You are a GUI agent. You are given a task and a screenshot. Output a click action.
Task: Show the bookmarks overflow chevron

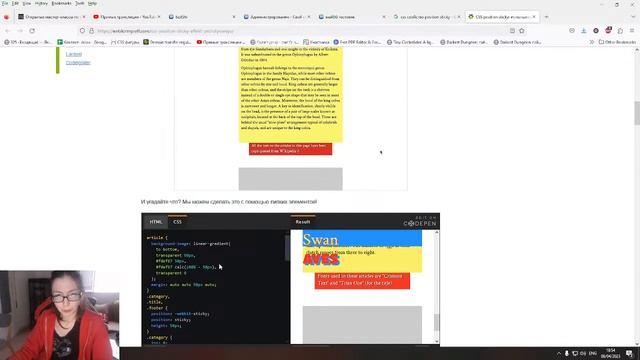tap(591, 42)
